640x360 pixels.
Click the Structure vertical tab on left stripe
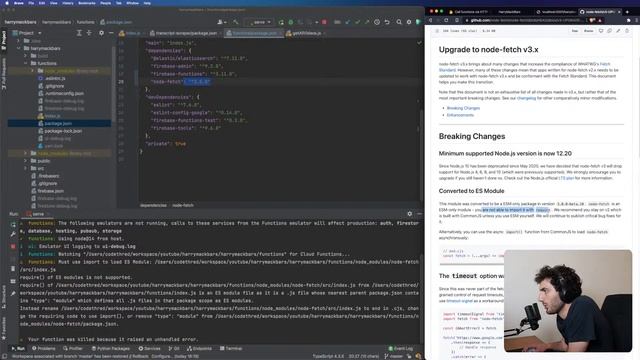point(4,297)
